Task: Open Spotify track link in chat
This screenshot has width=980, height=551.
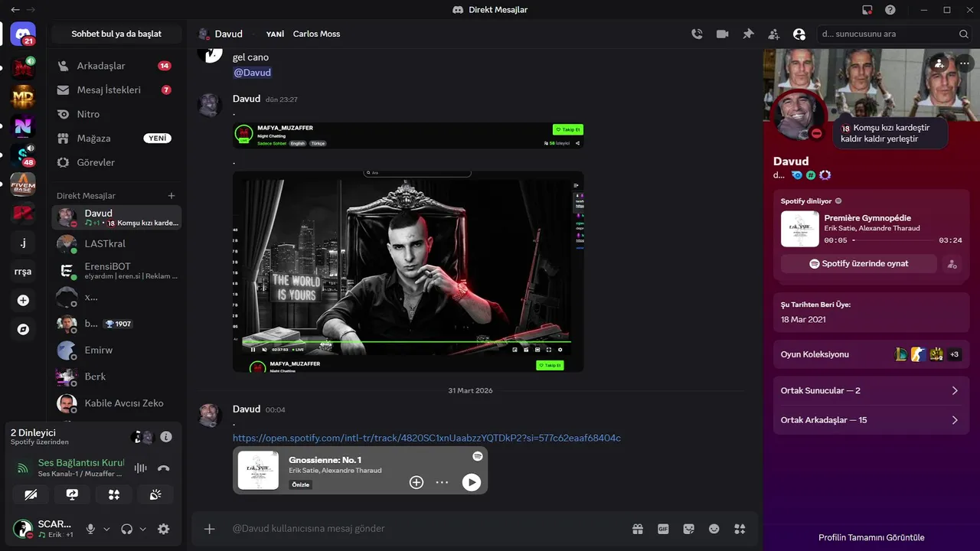Action: pyautogui.click(x=426, y=438)
